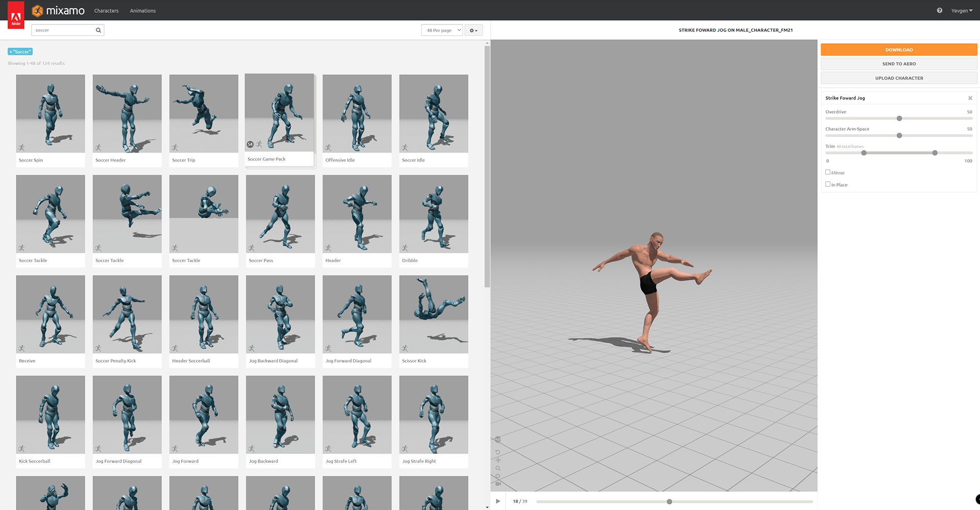Screen dimensions: 980x510
Task: Click the running figure icon on Scissor Kick
Action: (405, 348)
